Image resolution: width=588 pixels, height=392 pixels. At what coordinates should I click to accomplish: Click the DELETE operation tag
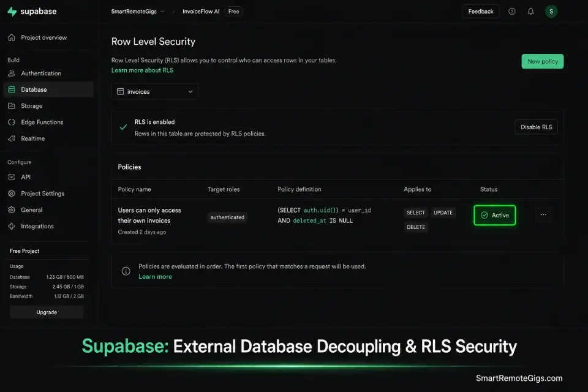click(416, 227)
